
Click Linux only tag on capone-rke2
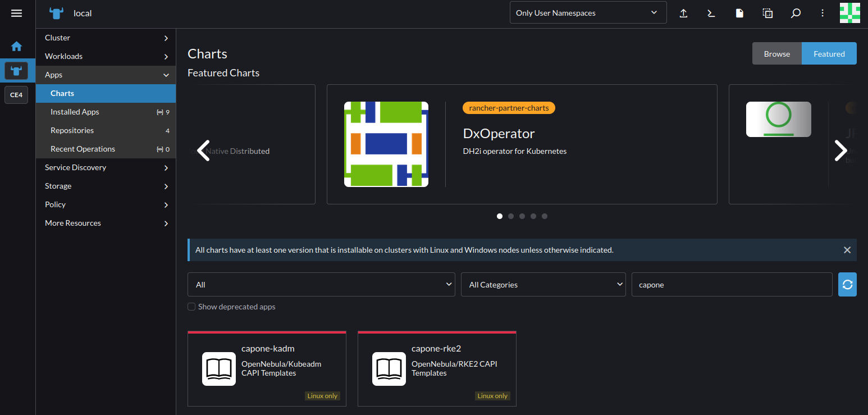click(492, 396)
